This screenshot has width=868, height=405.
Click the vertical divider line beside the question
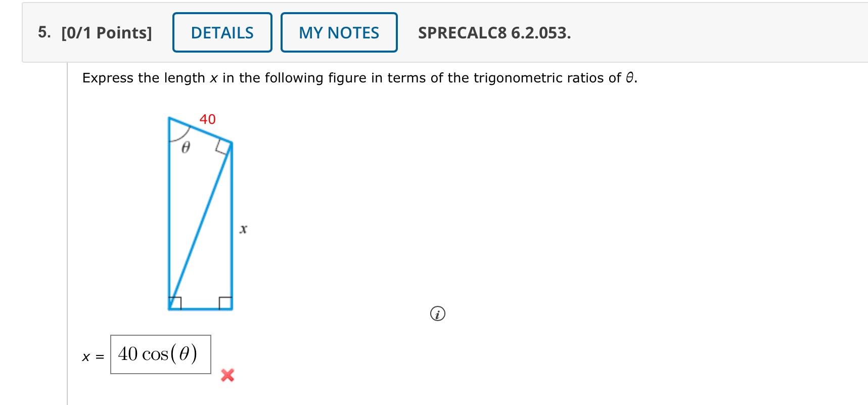point(67,202)
